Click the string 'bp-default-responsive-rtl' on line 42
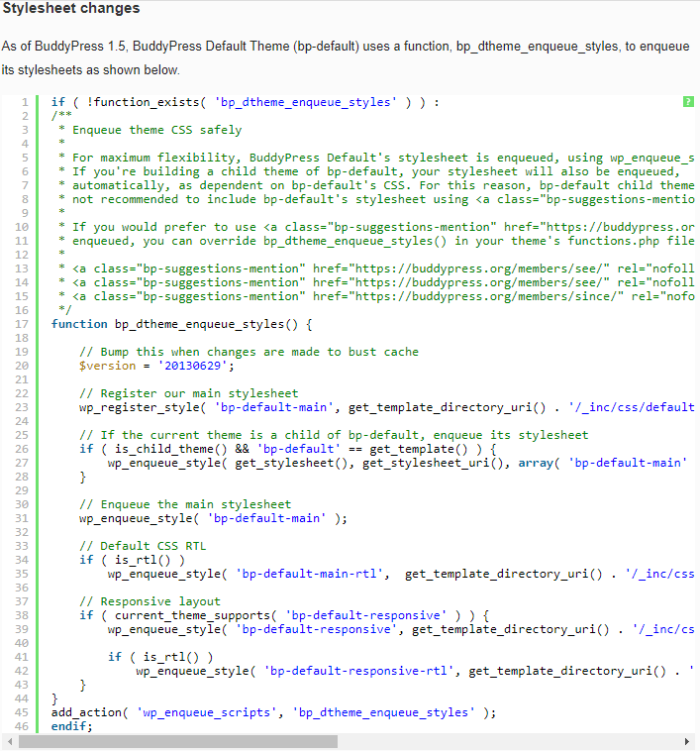Image resolution: width=700 pixels, height=751 pixels. 358,672
